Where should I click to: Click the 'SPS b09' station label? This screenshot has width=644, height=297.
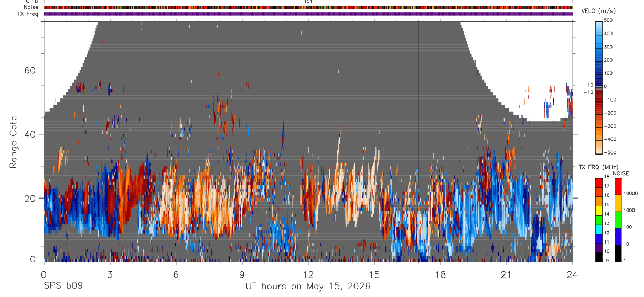pyautogui.click(x=63, y=287)
